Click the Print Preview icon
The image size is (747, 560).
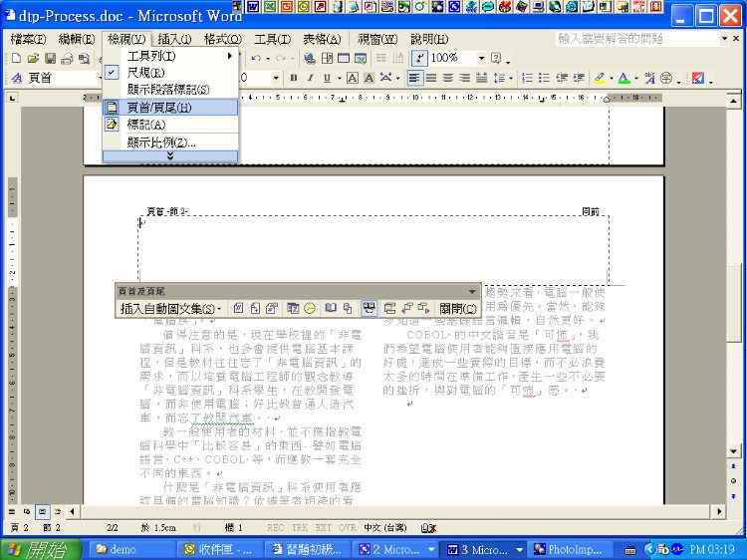[84, 59]
